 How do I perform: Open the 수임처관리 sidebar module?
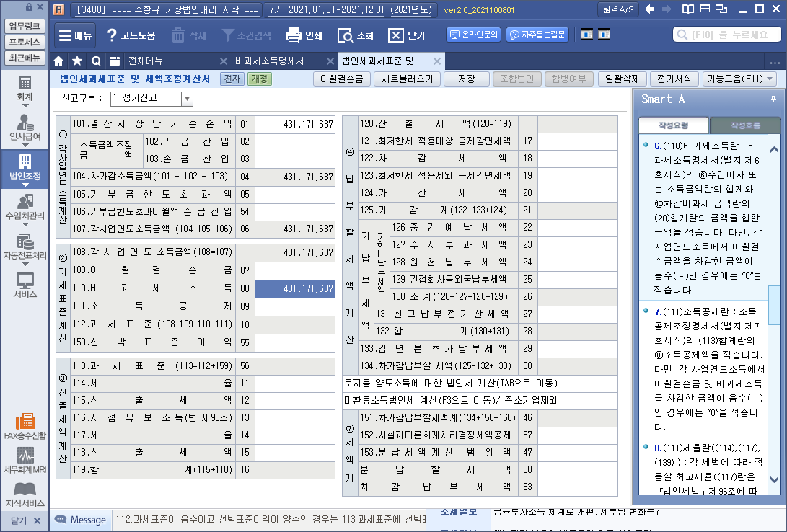[x=25, y=207]
